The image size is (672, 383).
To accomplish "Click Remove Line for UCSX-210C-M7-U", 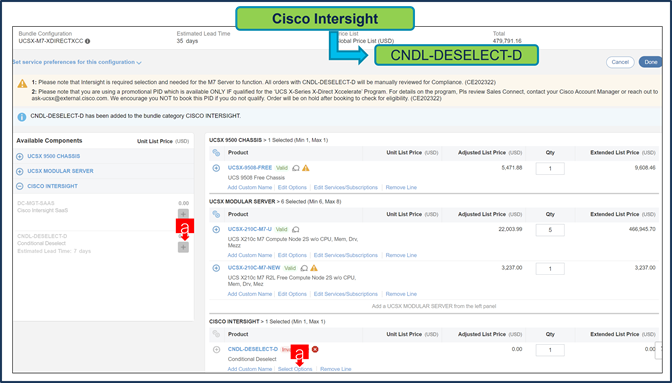I will coord(401,255).
